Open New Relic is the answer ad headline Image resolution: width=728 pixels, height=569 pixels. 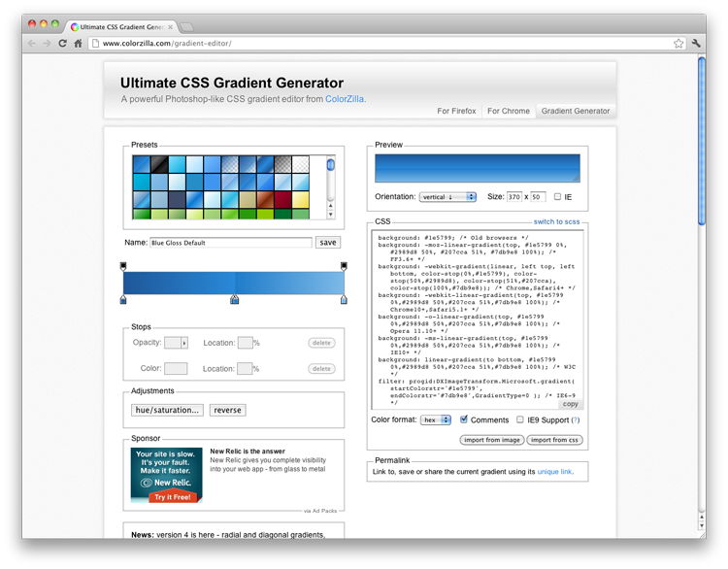248,451
